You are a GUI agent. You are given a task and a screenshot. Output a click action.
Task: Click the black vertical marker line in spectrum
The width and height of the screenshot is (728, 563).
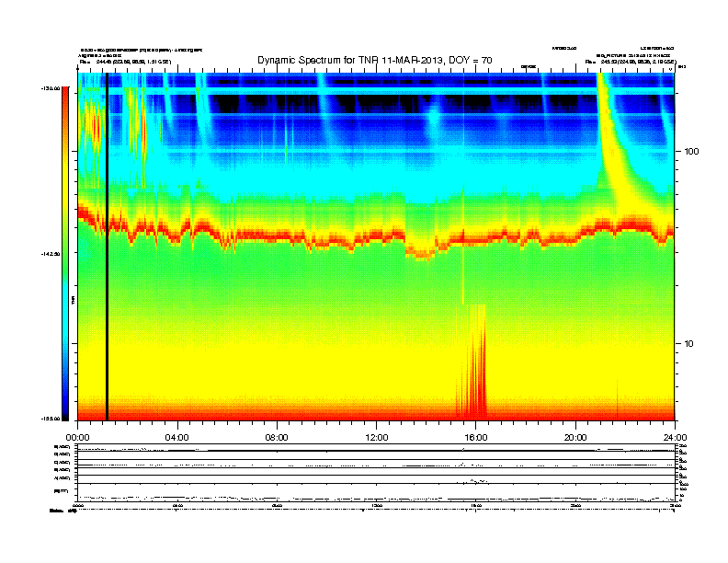click(x=107, y=247)
